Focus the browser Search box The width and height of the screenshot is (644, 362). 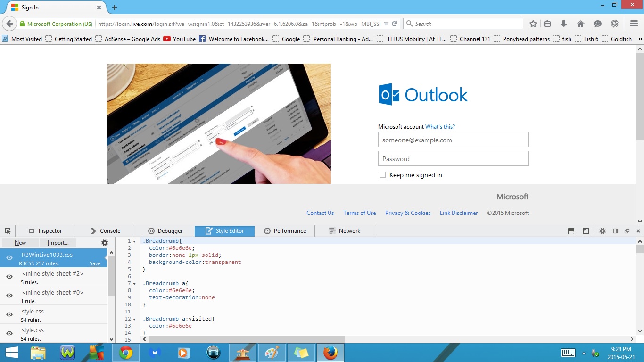pyautogui.click(x=463, y=24)
